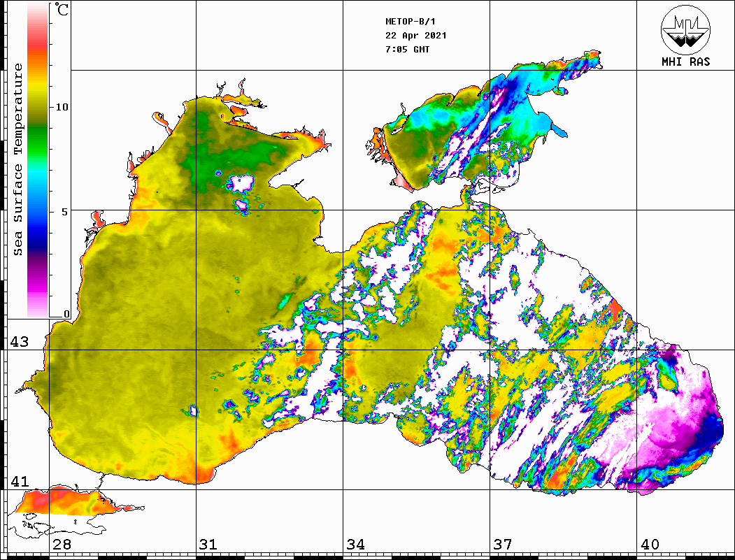Click the '10' tick label on the color scale
This screenshot has width=735, height=560.
click(x=62, y=107)
